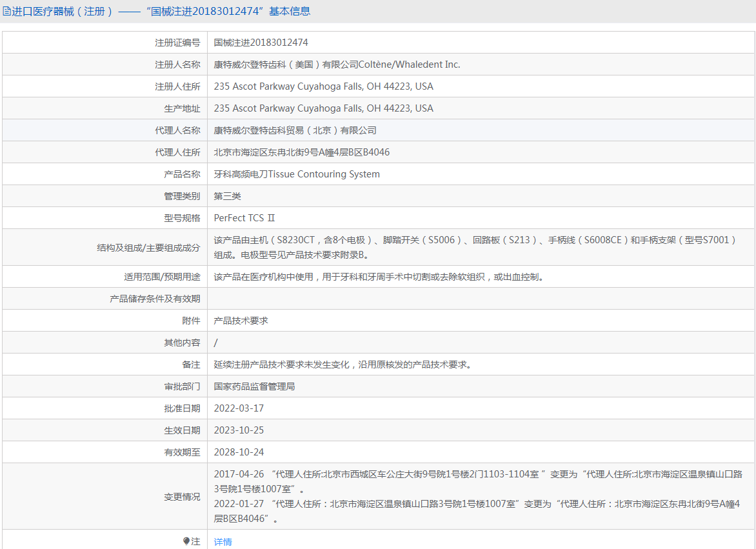Click the 注册证编号 label cell
This screenshot has width=756, height=549.
(x=177, y=43)
